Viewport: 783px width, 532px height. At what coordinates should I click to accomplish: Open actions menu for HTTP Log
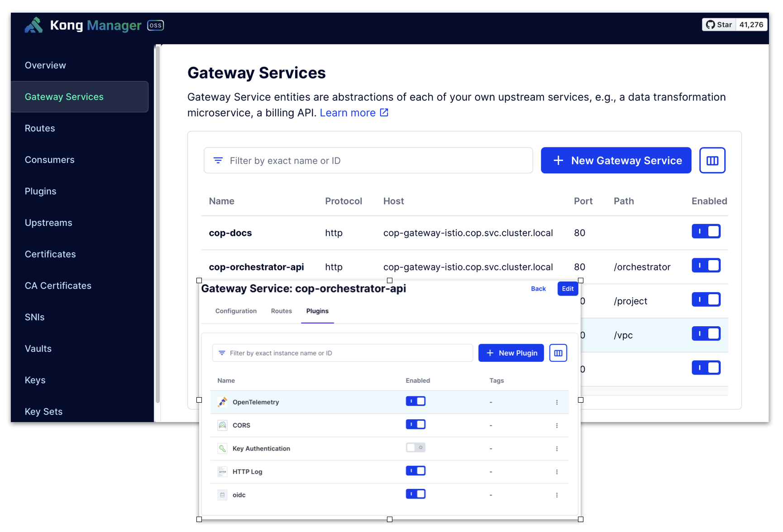[557, 471]
